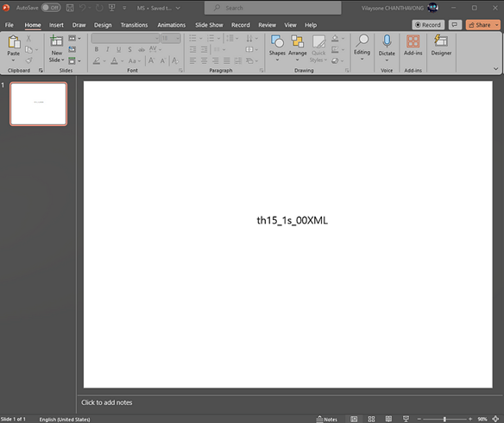Open the Share button dropdown arrow

[x=497, y=25]
